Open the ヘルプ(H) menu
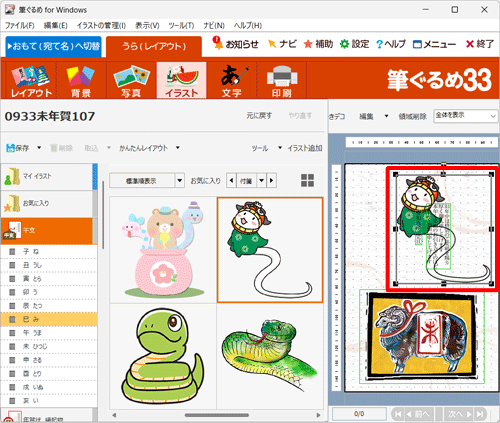 point(248,25)
